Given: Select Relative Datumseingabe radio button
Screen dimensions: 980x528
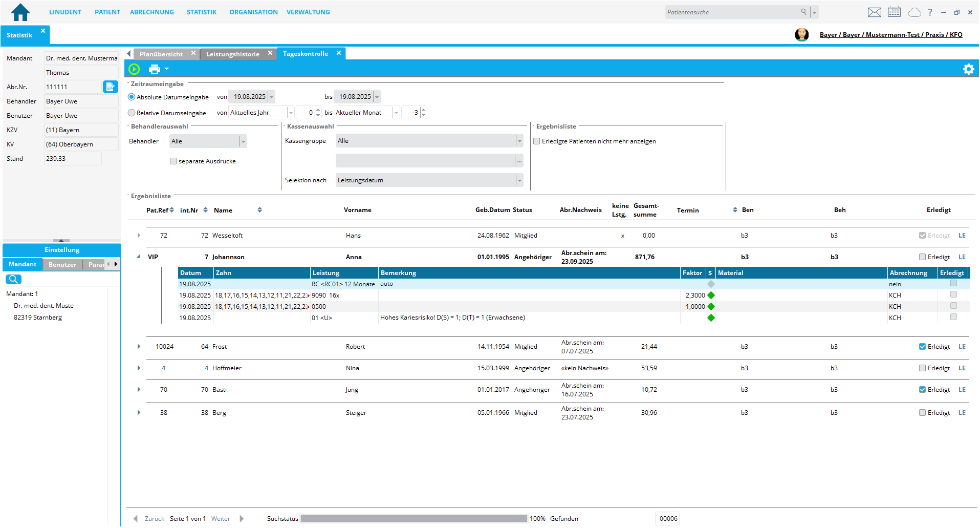Looking at the screenshot, I should (x=132, y=113).
